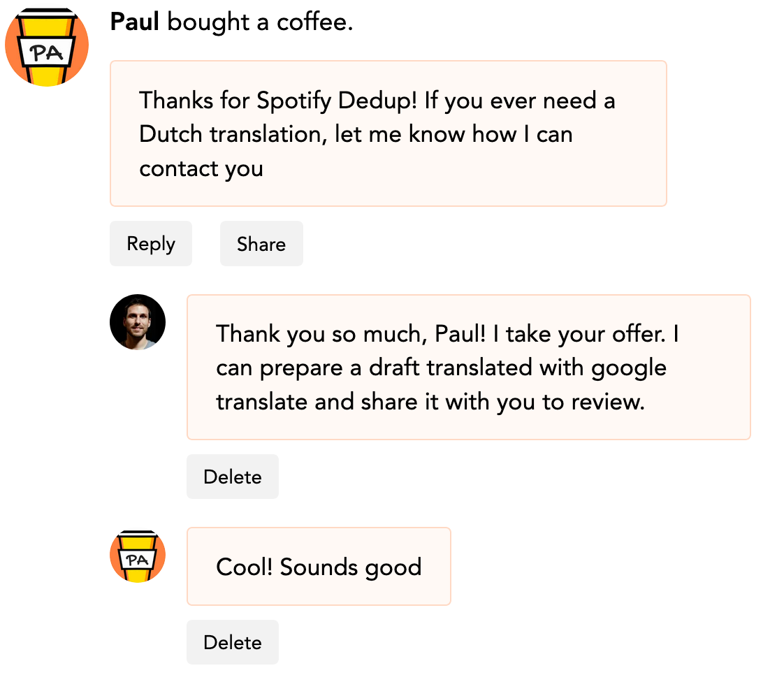Viewport: 784px width, 682px height.
Task: Click the 'Cool! Sounds good' message bubble
Action: point(319,566)
